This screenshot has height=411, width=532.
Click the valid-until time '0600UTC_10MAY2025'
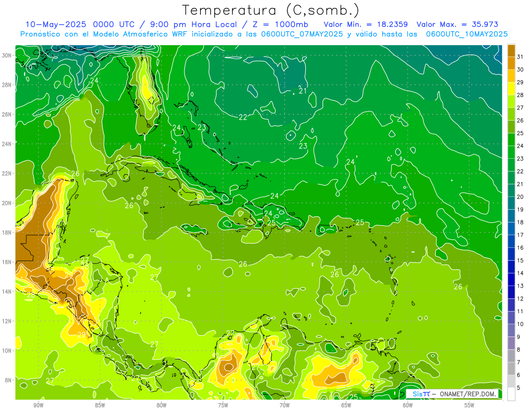[x=467, y=34]
